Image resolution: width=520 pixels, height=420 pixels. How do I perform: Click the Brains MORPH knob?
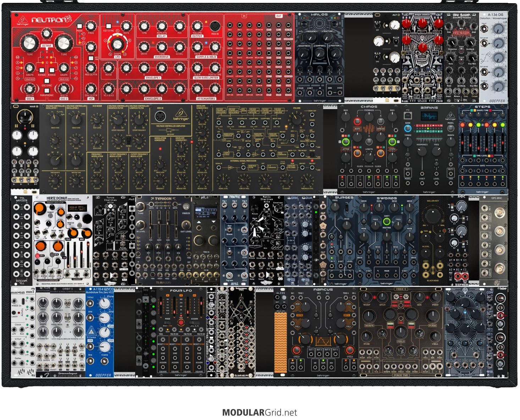[450, 141]
